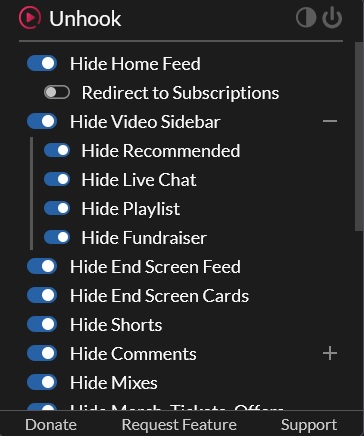
Task: Turn off Hide Comments switch
Action: (x=42, y=354)
